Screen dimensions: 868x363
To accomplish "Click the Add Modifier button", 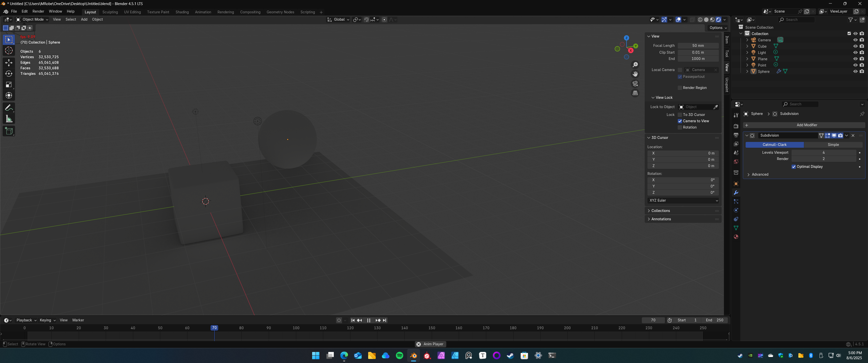I will click(x=804, y=125).
